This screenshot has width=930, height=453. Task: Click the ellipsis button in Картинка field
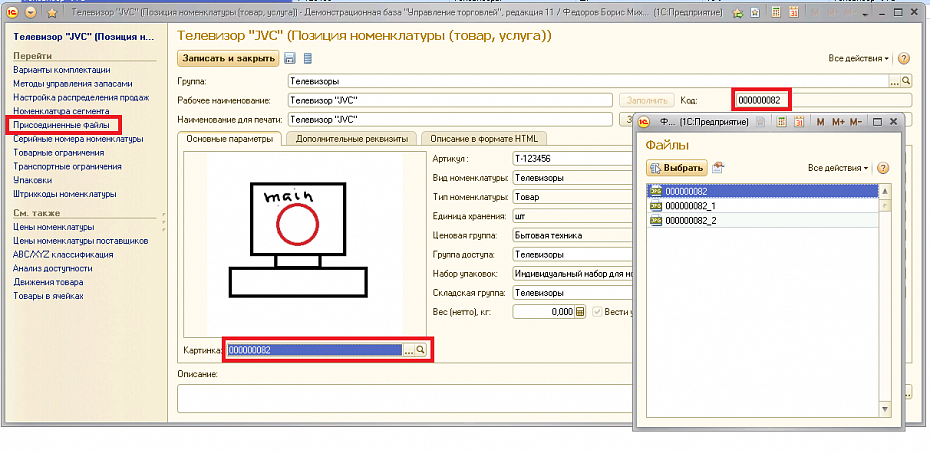[x=408, y=350]
